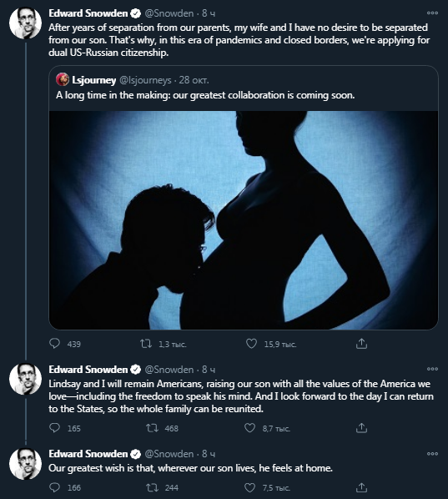This screenshot has height=499, width=448.
Task: Open more options menu on first tweet
Action: [432, 13]
